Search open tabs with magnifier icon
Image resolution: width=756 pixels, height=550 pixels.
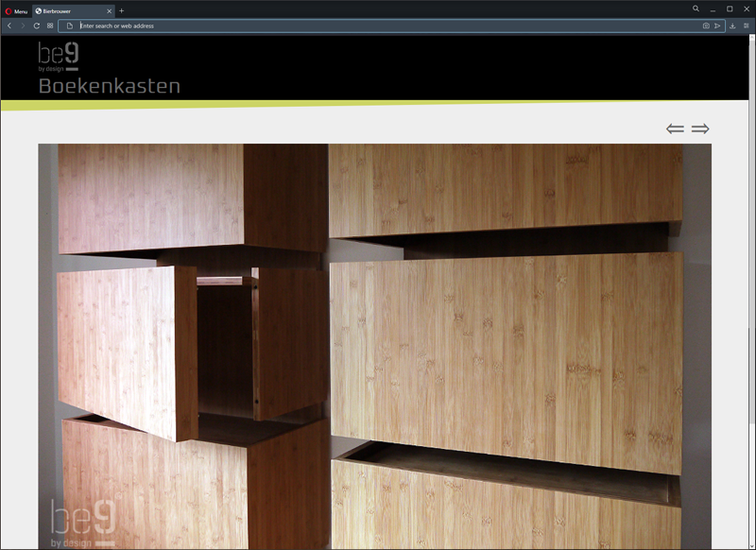[696, 9]
